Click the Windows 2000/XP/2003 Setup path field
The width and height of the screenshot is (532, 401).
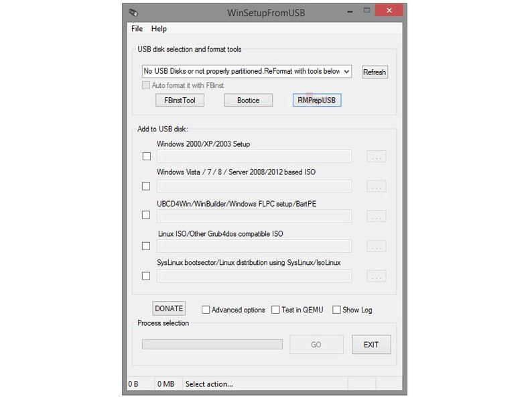tap(254, 156)
